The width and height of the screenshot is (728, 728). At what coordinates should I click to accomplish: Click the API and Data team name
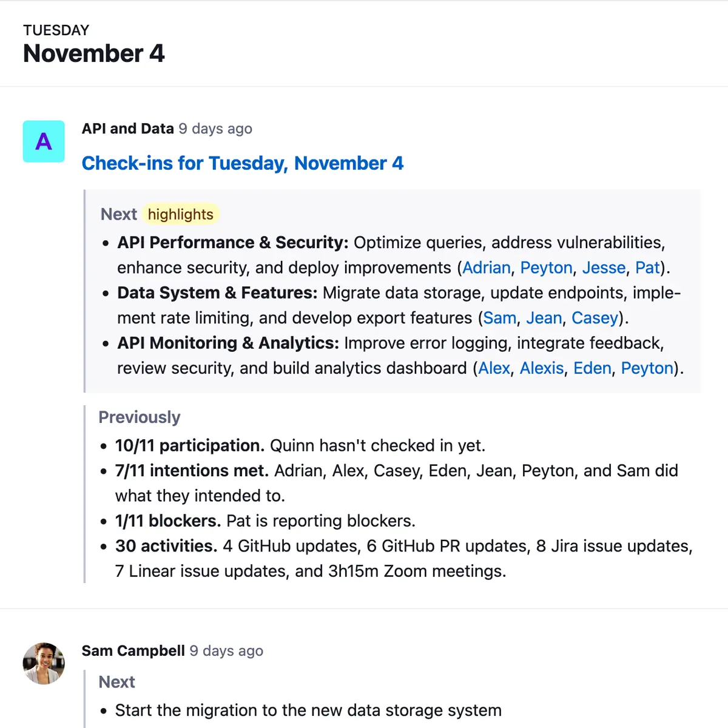(x=127, y=128)
